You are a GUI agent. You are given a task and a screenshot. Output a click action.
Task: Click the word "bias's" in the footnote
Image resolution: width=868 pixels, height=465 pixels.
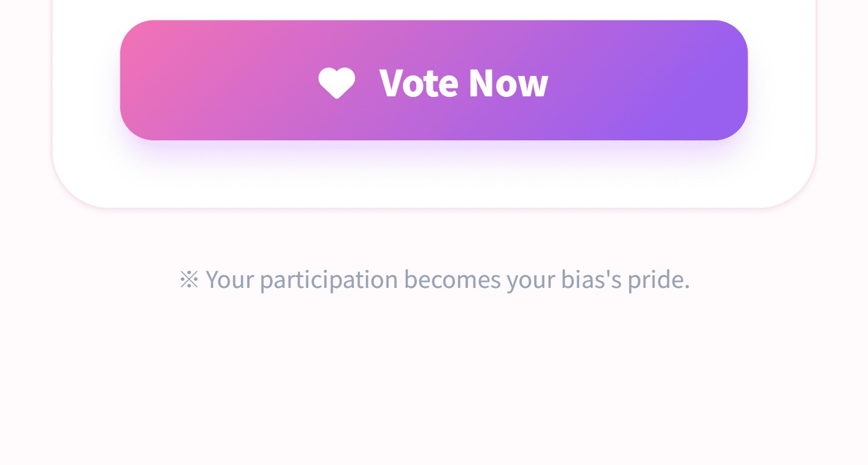[591, 279]
